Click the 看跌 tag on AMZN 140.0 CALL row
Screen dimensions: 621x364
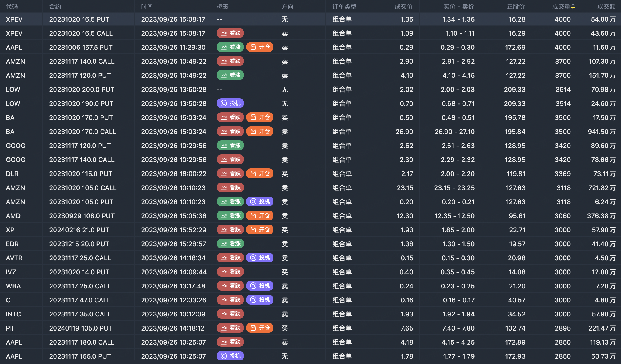tap(230, 61)
